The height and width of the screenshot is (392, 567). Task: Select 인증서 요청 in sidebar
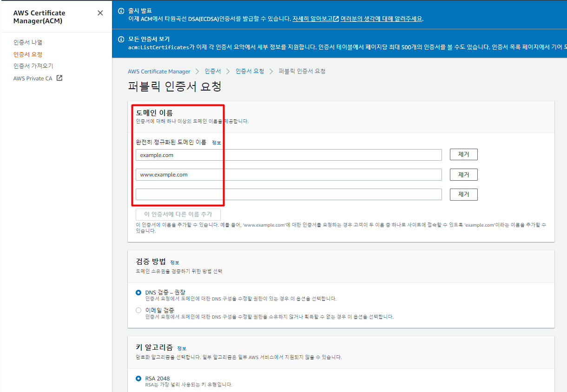28,54
